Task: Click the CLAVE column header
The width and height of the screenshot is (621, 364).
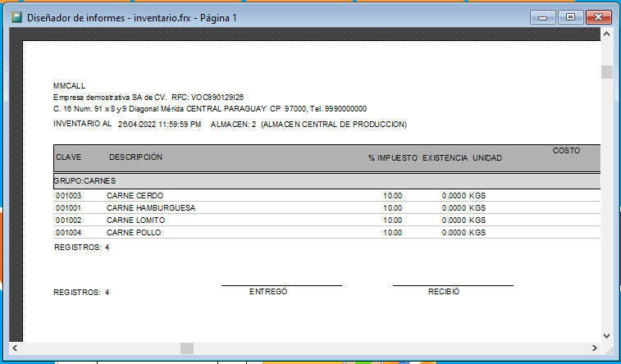Action: point(69,157)
